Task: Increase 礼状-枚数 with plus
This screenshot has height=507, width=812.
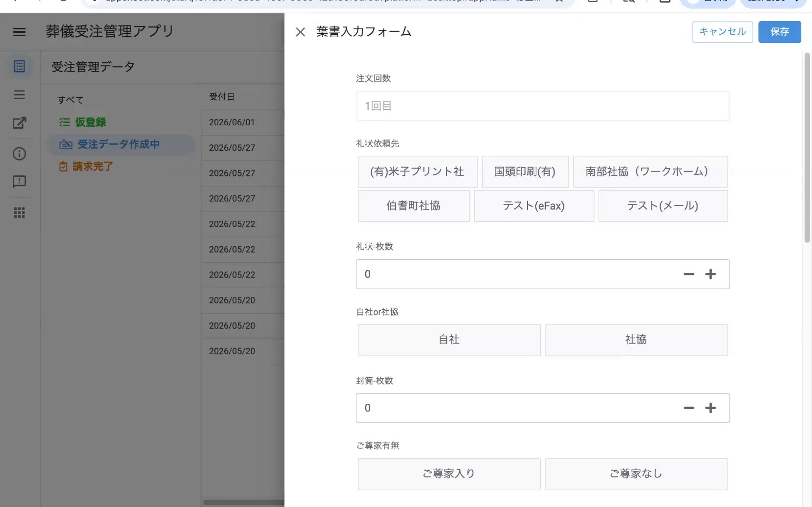Action: pyautogui.click(x=710, y=274)
